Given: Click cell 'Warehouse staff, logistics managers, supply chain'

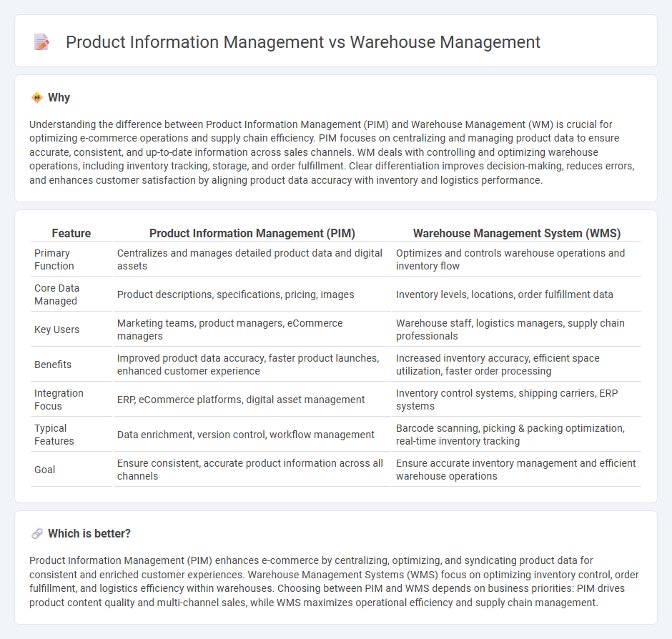Looking at the screenshot, I should pos(516,330).
